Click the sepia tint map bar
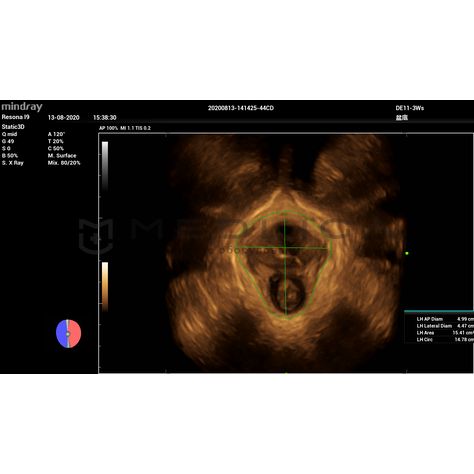The image size is (474, 474). 105,287
